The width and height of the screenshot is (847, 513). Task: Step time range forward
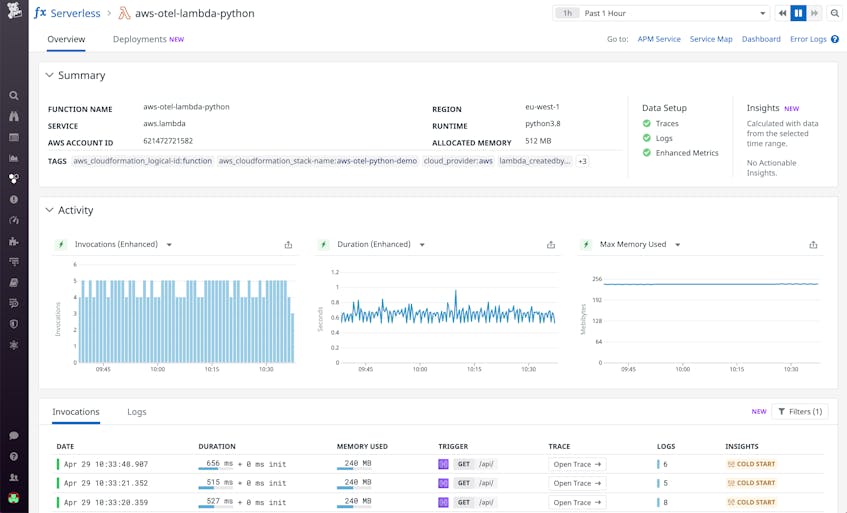[814, 13]
